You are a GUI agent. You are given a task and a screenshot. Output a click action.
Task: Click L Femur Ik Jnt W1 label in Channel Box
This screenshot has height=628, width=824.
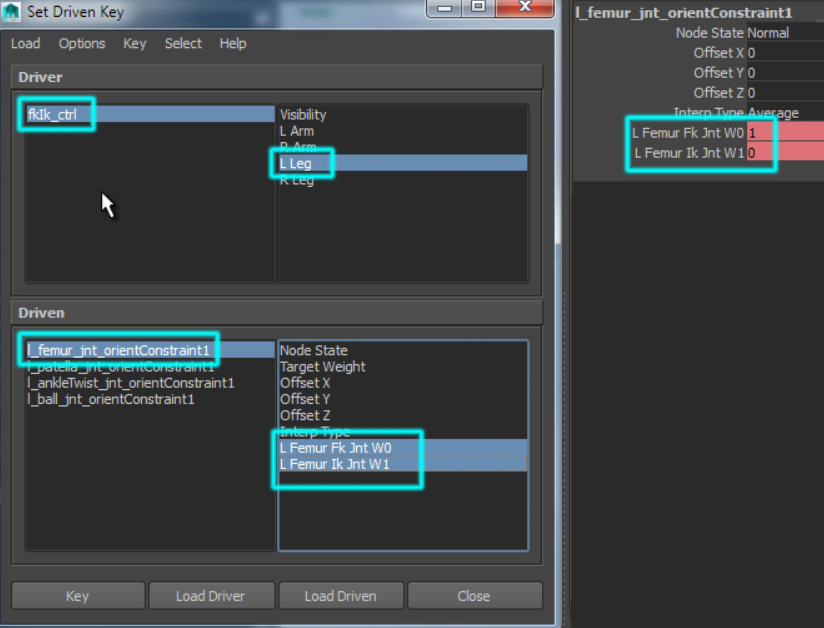point(689,153)
